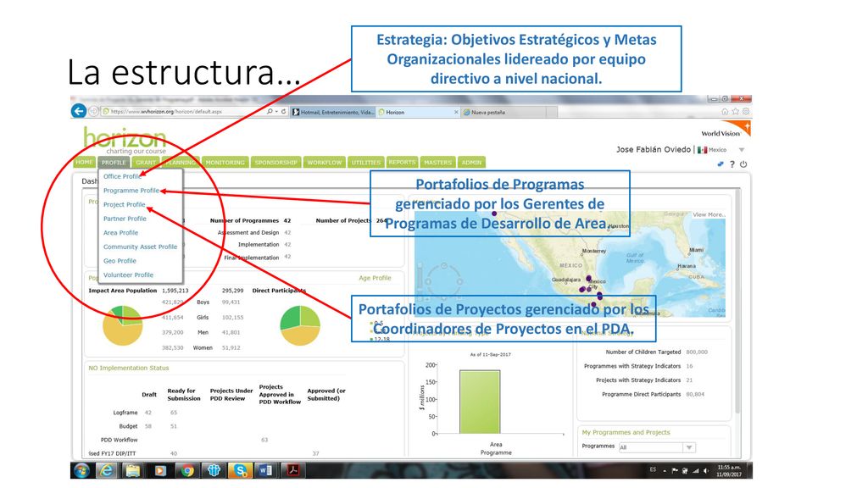The width and height of the screenshot is (868, 488).
Task: Open Skype from the taskbar
Action: point(241,471)
